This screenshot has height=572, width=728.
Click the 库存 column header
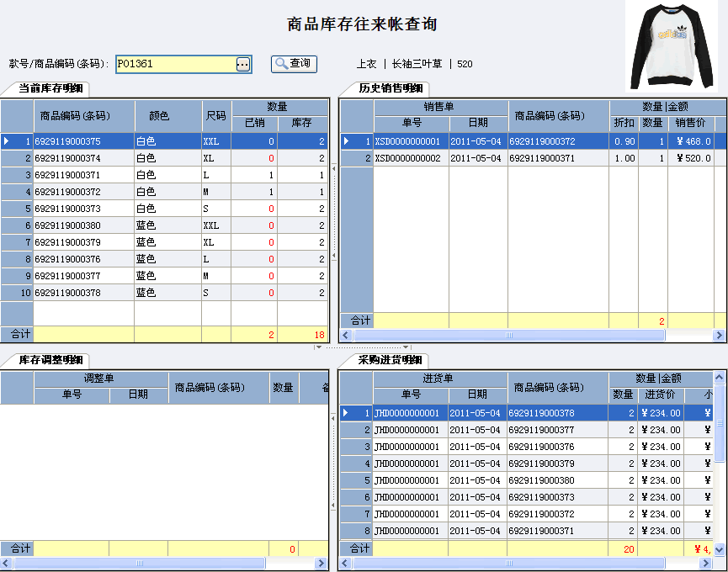[301, 124]
